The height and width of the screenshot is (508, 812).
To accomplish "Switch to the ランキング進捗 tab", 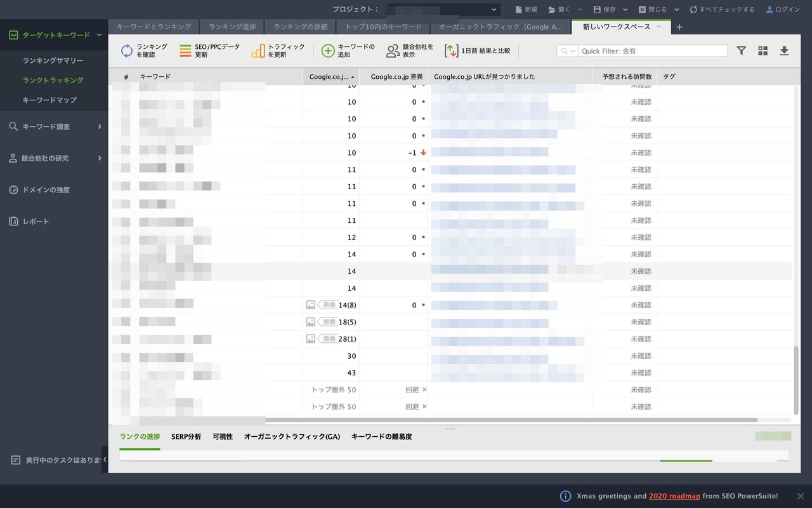I will 232,27.
